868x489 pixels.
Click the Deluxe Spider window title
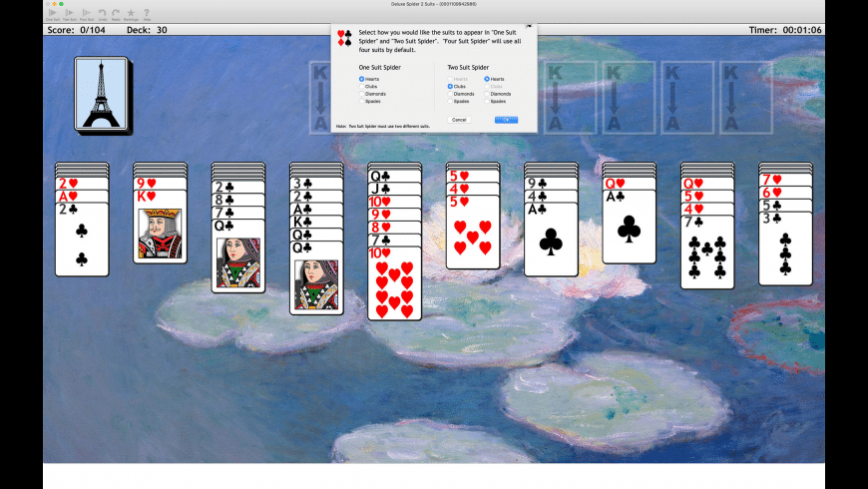click(x=433, y=4)
